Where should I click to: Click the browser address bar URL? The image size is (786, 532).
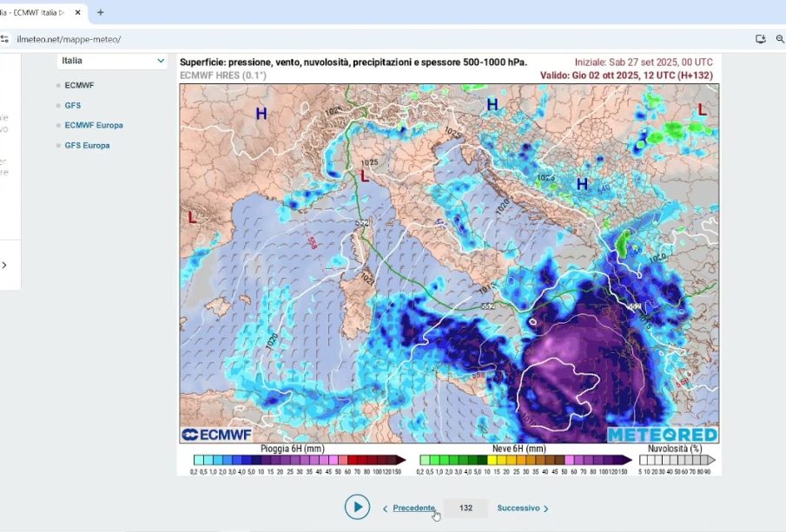(69, 39)
